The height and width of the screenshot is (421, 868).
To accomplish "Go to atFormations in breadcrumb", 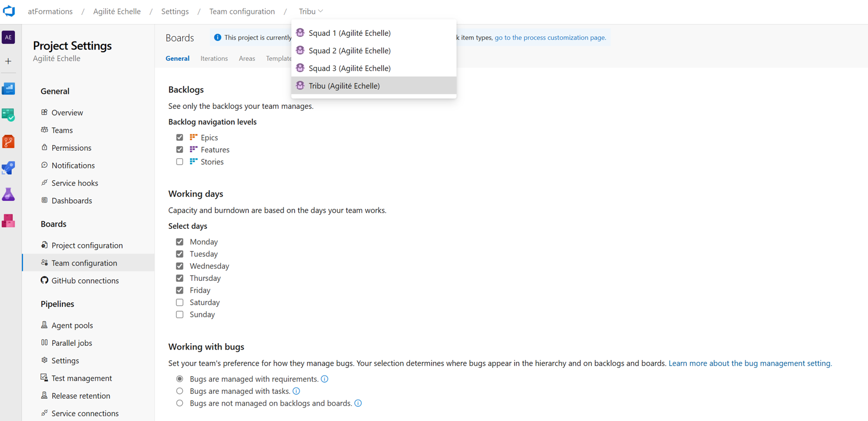I will [x=50, y=11].
